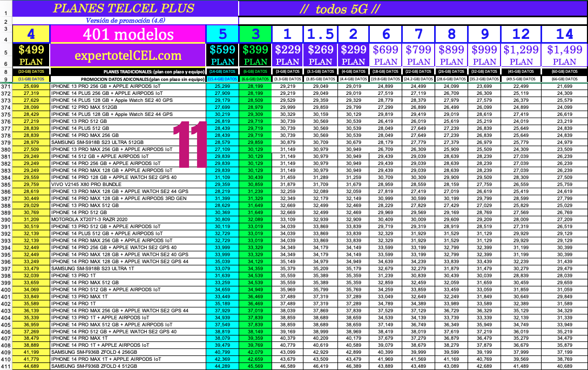Click the 29,759 price in the VIVO row
Image resolution: width=588 pixels, height=370 pixels.
click(31, 184)
